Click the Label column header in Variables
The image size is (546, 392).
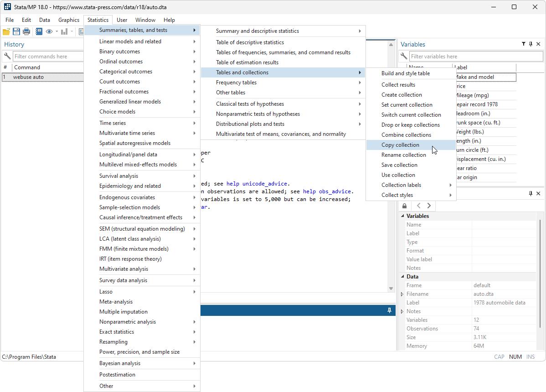[484, 67]
